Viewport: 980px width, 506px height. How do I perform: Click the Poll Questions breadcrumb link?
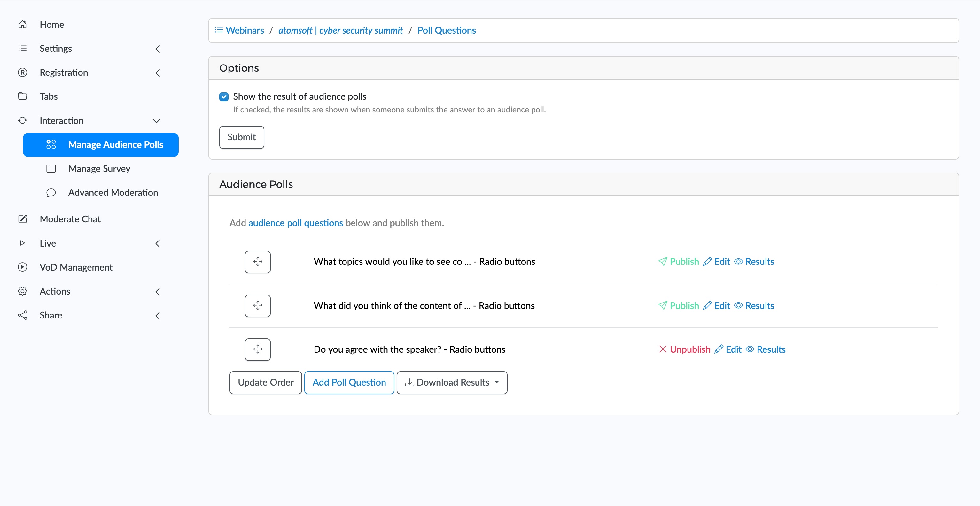pyautogui.click(x=447, y=30)
